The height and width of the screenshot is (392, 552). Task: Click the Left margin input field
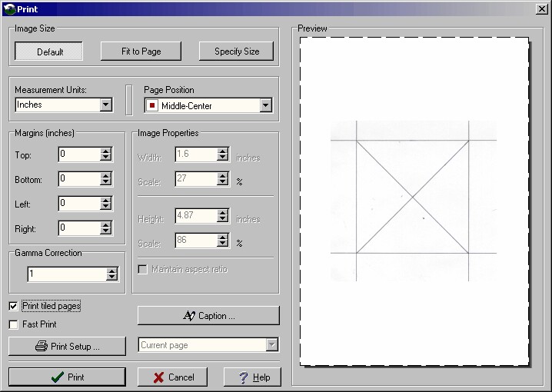pos(79,204)
